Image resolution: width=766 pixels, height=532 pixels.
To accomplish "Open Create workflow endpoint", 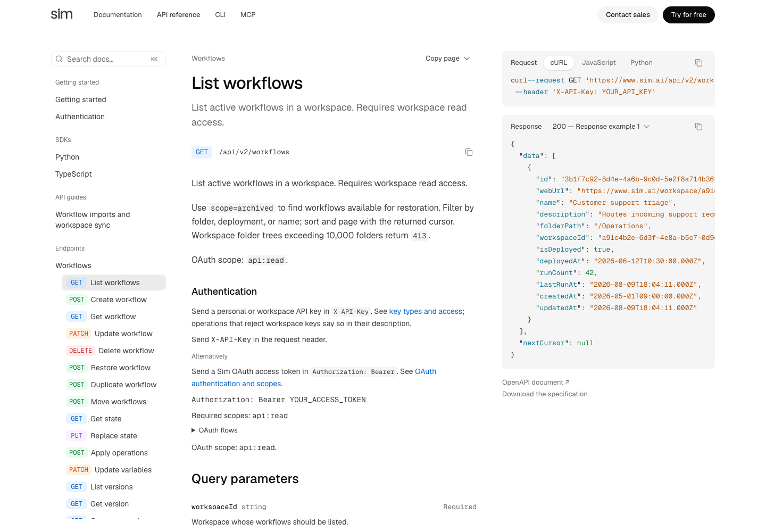I will click(114, 300).
